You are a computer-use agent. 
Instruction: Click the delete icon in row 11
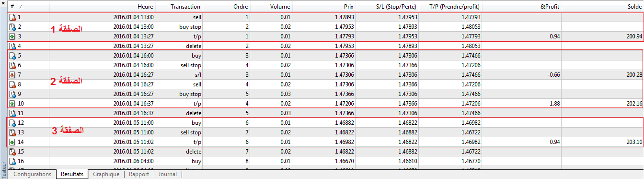[x=12, y=113]
